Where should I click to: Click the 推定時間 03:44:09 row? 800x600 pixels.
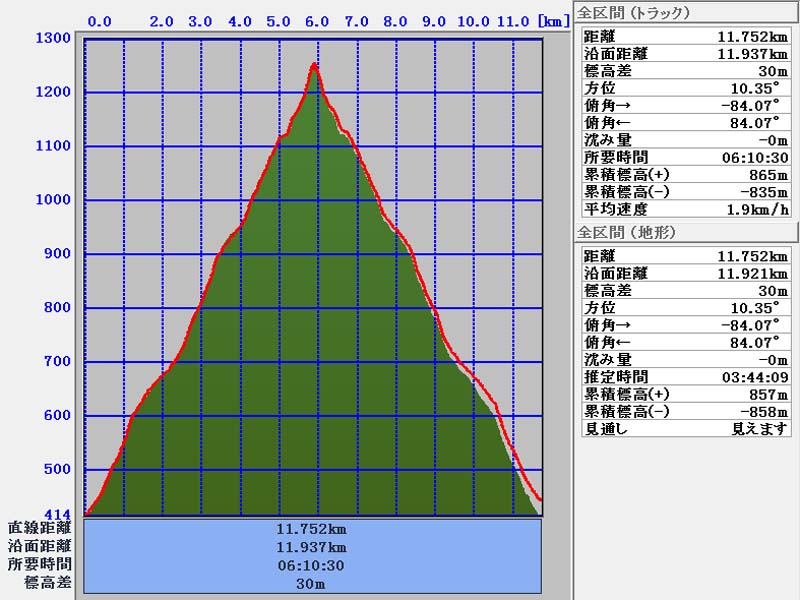(686, 377)
